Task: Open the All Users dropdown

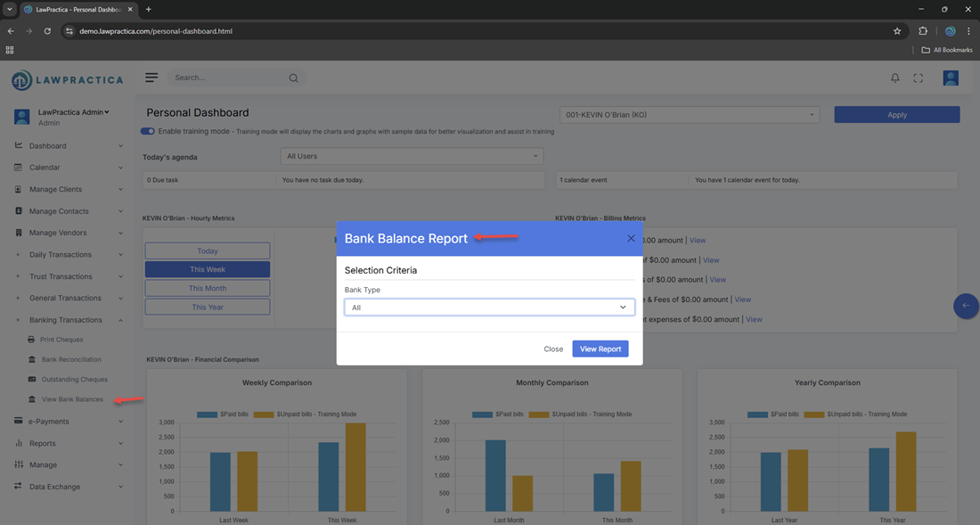Action: click(x=411, y=156)
